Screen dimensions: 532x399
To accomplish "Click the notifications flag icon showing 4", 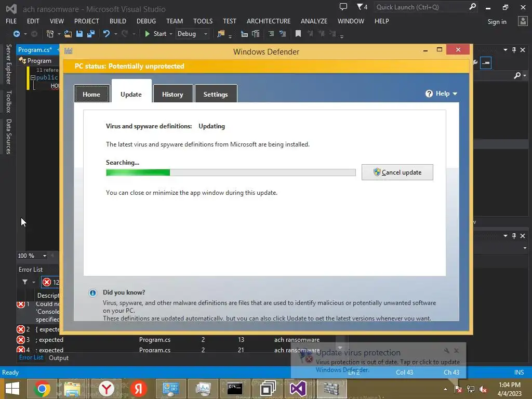I will point(362,7).
